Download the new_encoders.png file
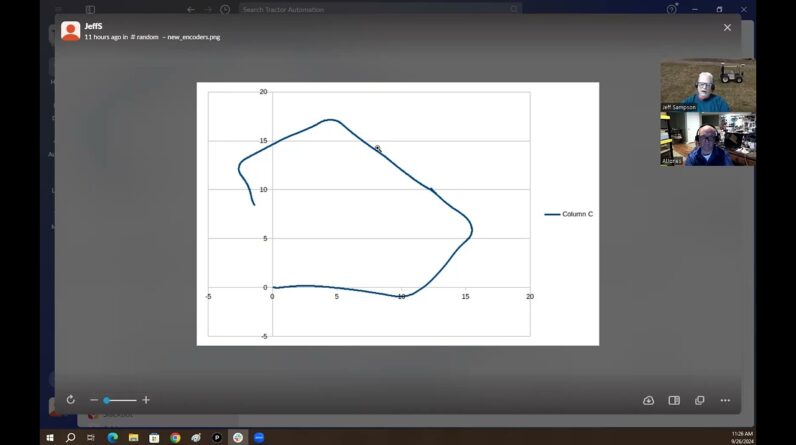796x445 pixels. coord(648,400)
